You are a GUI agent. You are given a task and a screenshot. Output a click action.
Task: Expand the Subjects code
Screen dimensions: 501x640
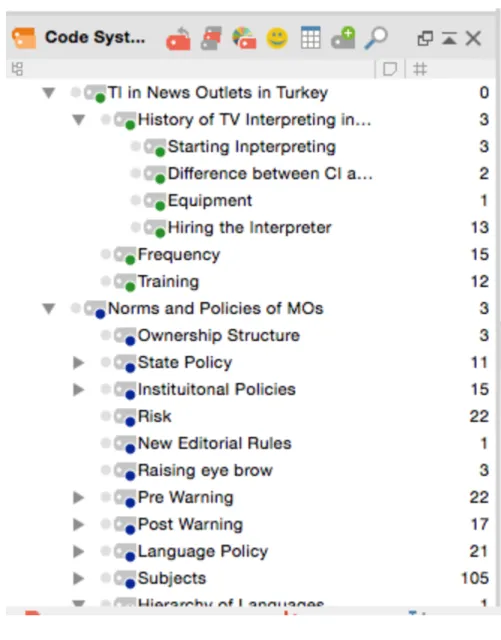point(78,578)
